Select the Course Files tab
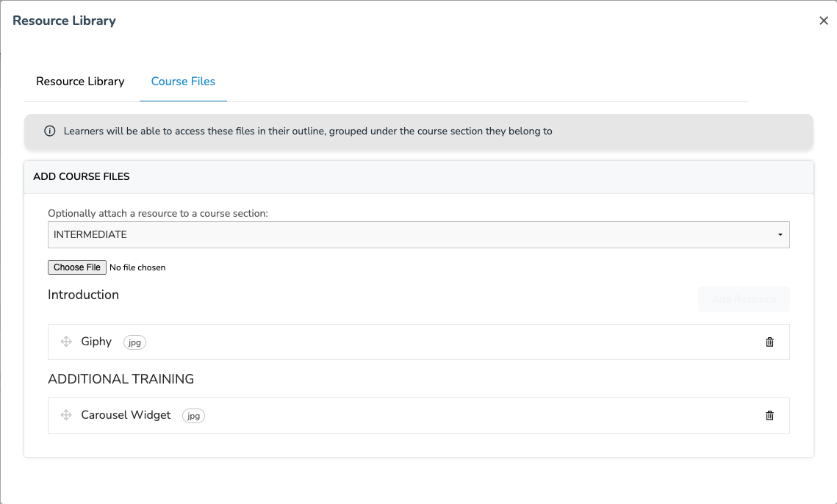The image size is (837, 504). (x=183, y=82)
